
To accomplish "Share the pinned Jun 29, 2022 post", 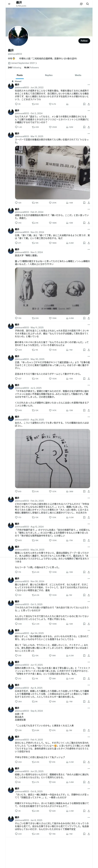I will pos(89,104).
